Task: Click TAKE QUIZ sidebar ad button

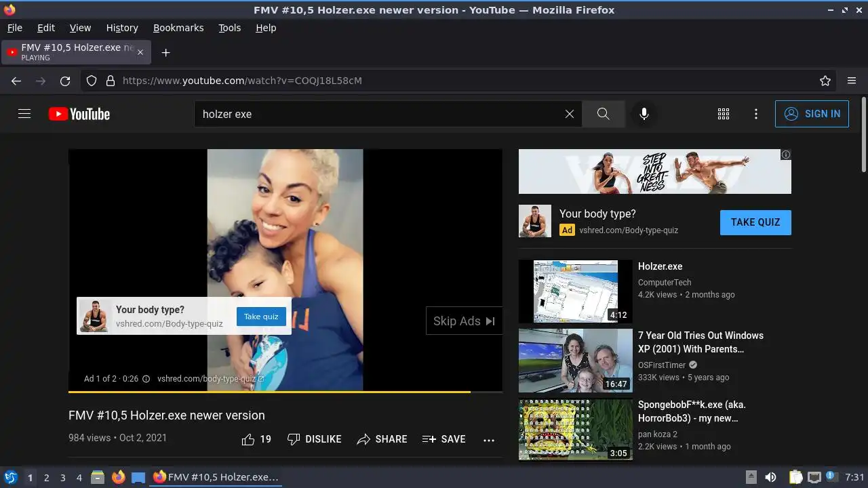Action: point(755,222)
